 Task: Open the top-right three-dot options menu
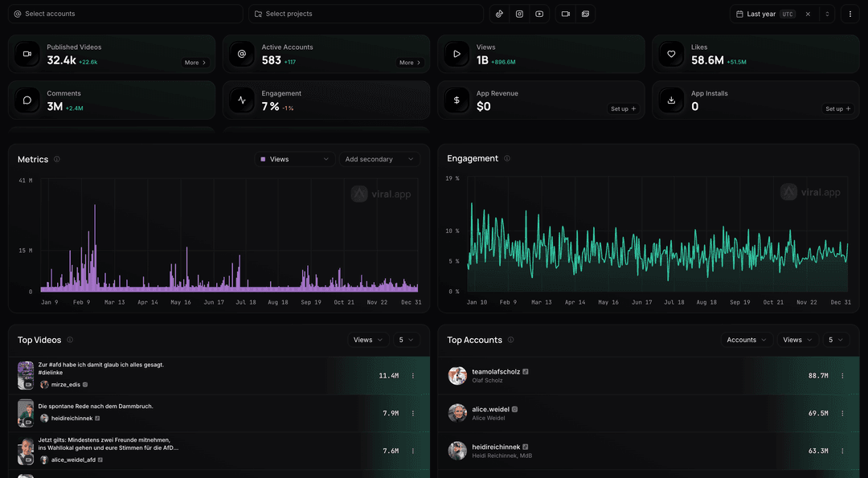tap(850, 14)
